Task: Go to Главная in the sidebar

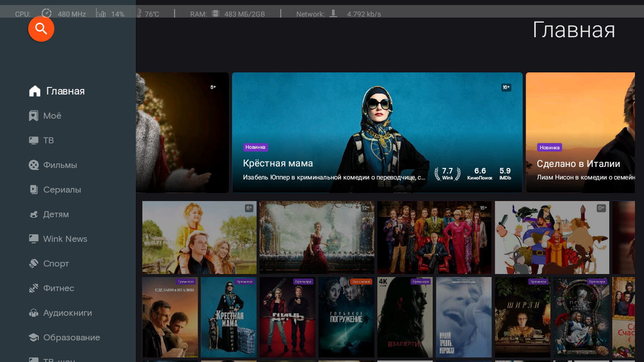Action: click(x=57, y=91)
